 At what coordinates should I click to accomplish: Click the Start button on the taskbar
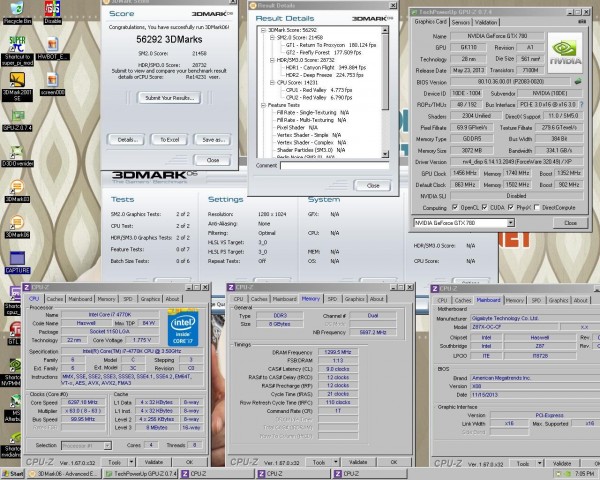pos(13,473)
